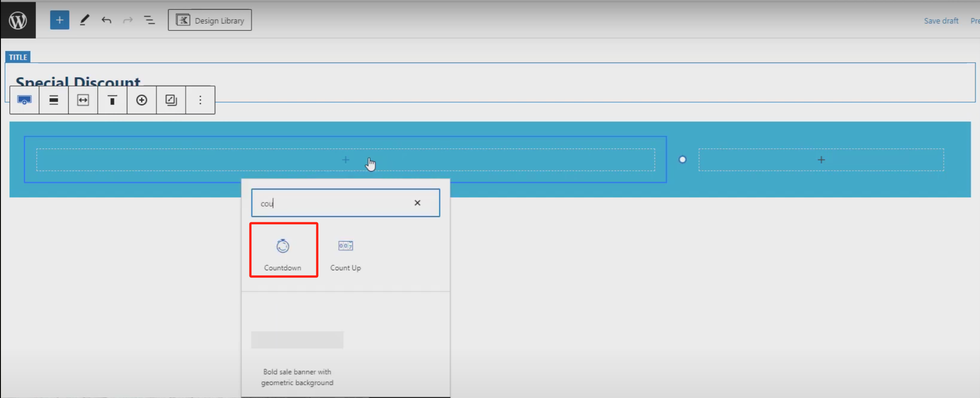Image resolution: width=980 pixels, height=398 pixels.
Task: Click the add section circled plus icon
Action: pyautogui.click(x=142, y=100)
